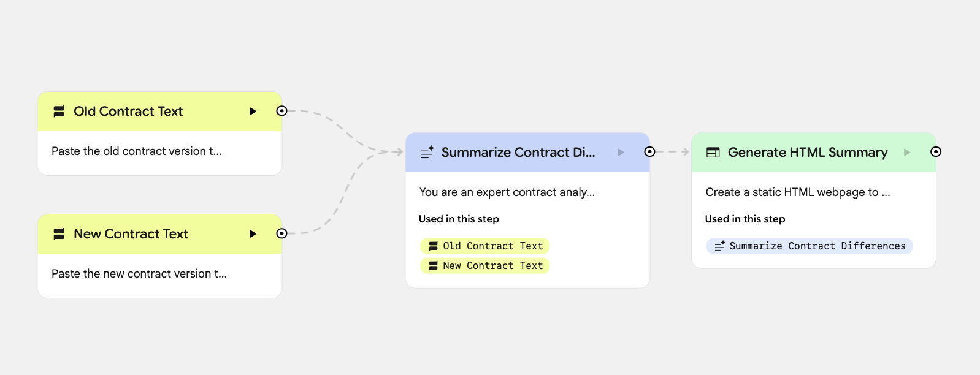
Task: Click output port of Generate HTML Summary node
Action: coord(936,152)
